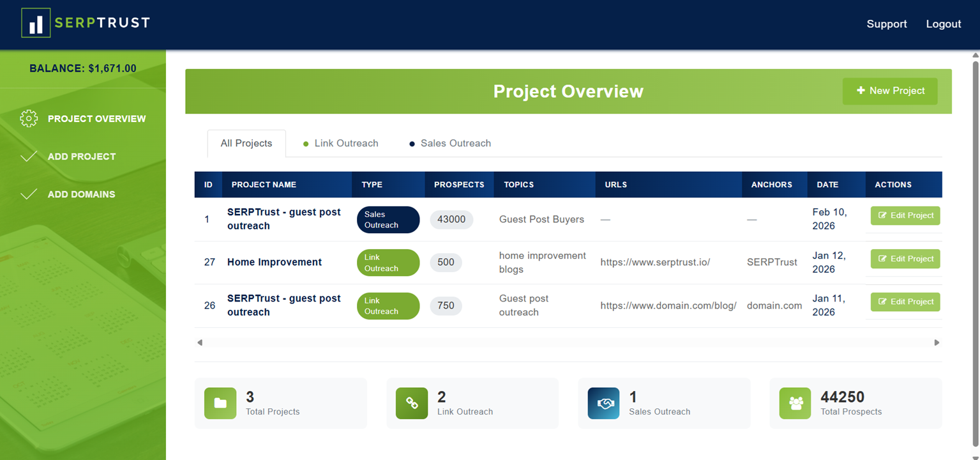Select the gear icon beside Project Overview

(29, 118)
